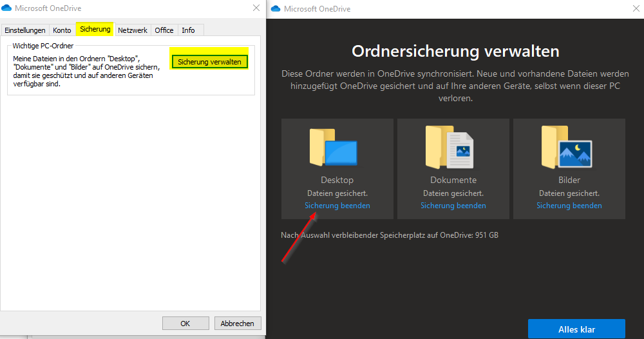644x339 pixels.
Task: Click the 'Diese Ordner werden in OneDrive' description
Action: pos(455,86)
